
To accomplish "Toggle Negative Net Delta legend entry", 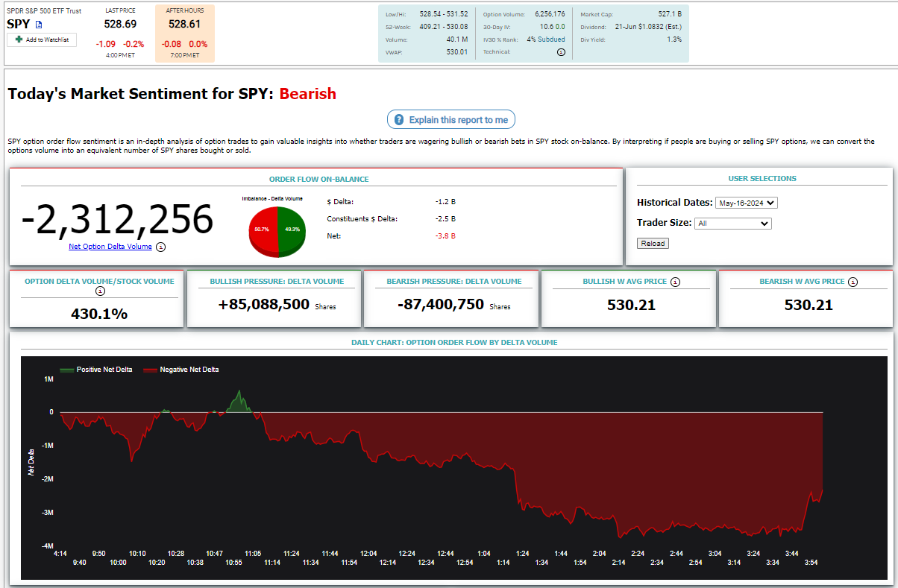I will [180, 370].
